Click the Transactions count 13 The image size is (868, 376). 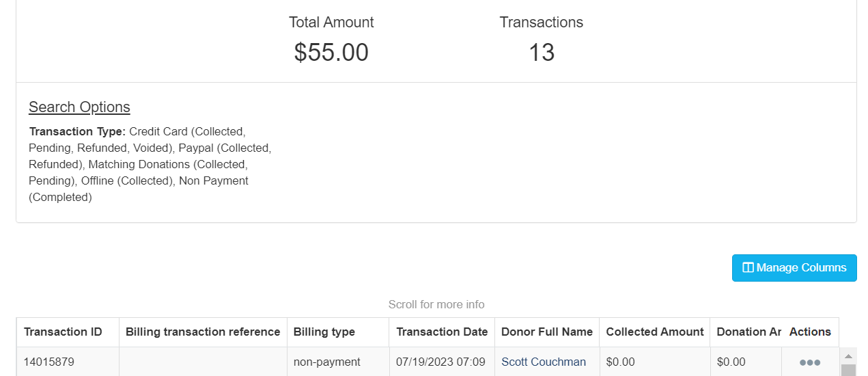pos(542,53)
